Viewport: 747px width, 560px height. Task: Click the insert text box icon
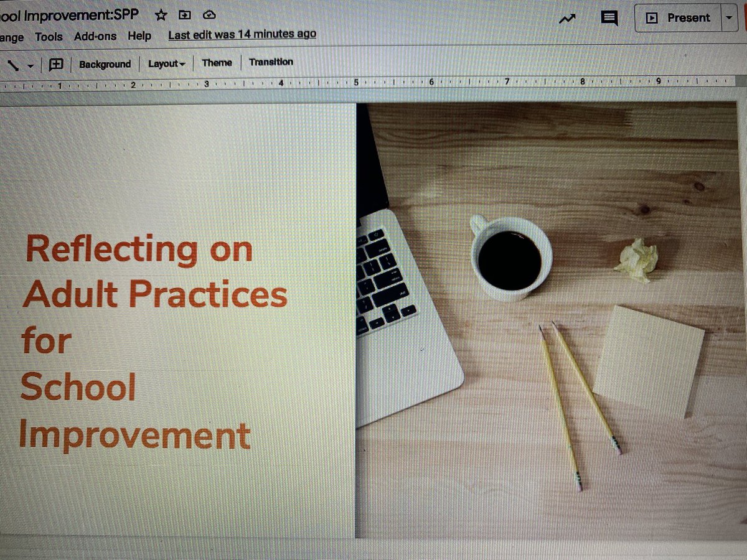coord(55,63)
